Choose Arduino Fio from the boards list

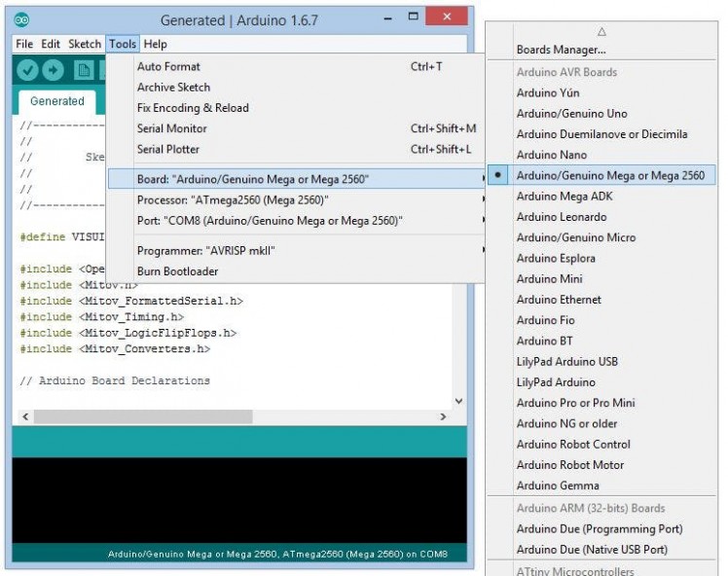(x=601, y=320)
